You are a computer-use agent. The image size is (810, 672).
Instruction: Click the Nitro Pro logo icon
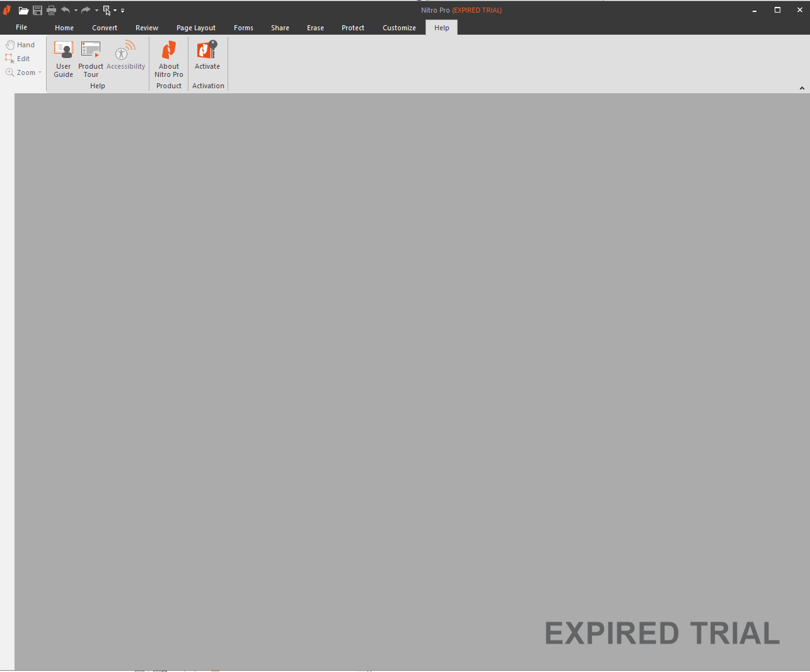click(x=7, y=10)
